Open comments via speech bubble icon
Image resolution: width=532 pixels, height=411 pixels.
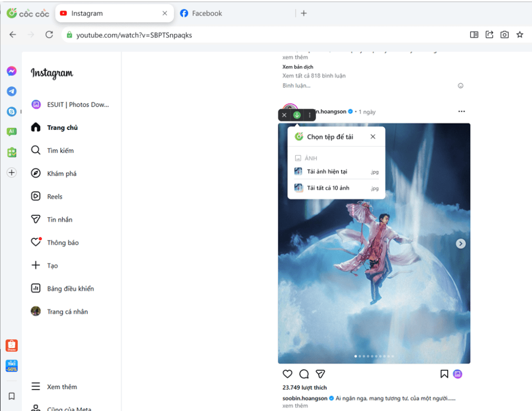click(304, 374)
